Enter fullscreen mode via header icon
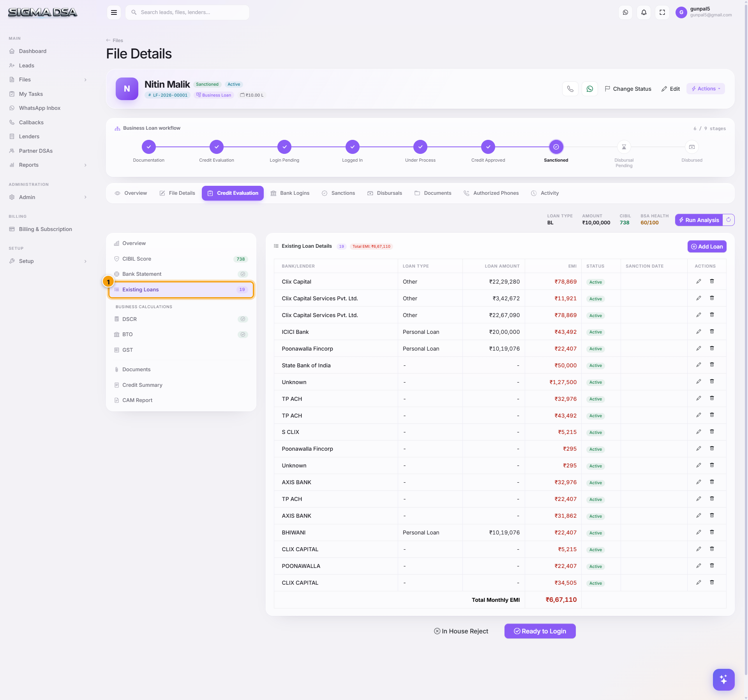Screen dimensions: 748x700 662,12
